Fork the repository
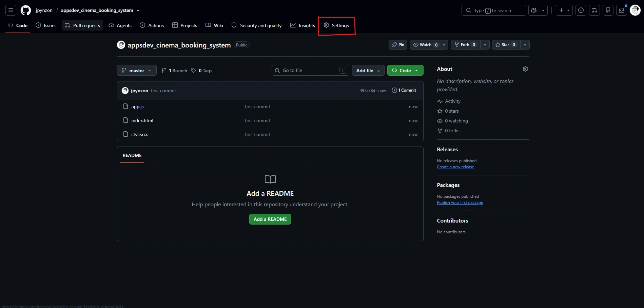 (x=466, y=45)
